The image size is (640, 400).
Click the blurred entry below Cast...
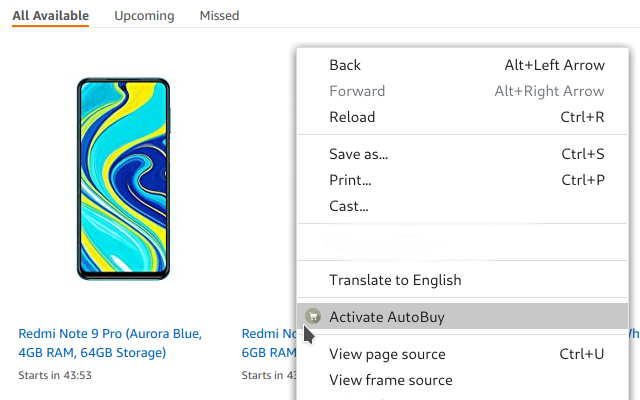(x=400, y=243)
